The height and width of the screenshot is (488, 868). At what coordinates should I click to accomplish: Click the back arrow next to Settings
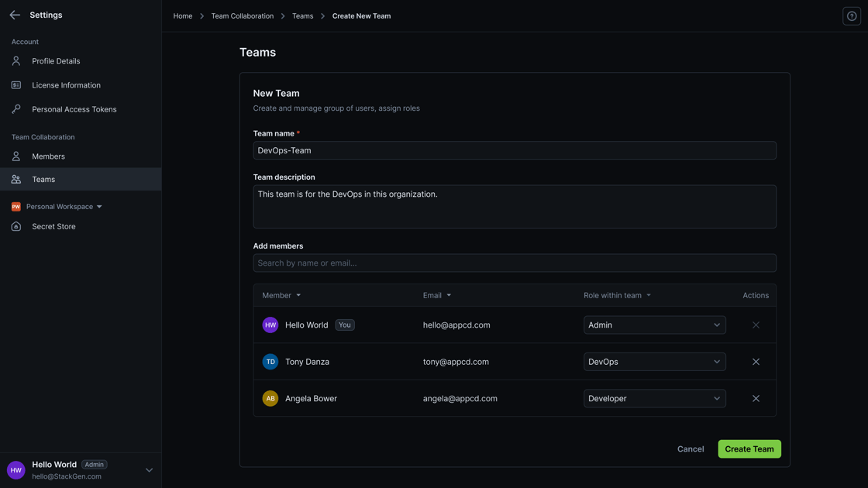(13, 14)
